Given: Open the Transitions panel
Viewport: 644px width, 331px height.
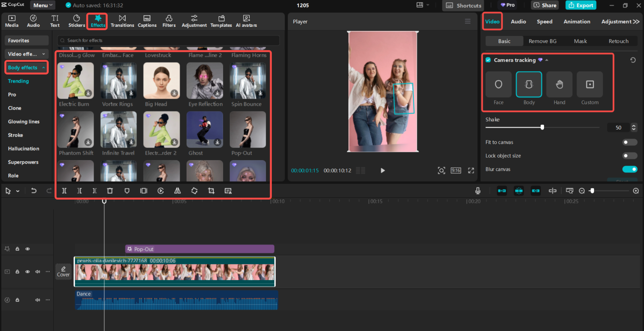Looking at the screenshot, I should point(122,21).
